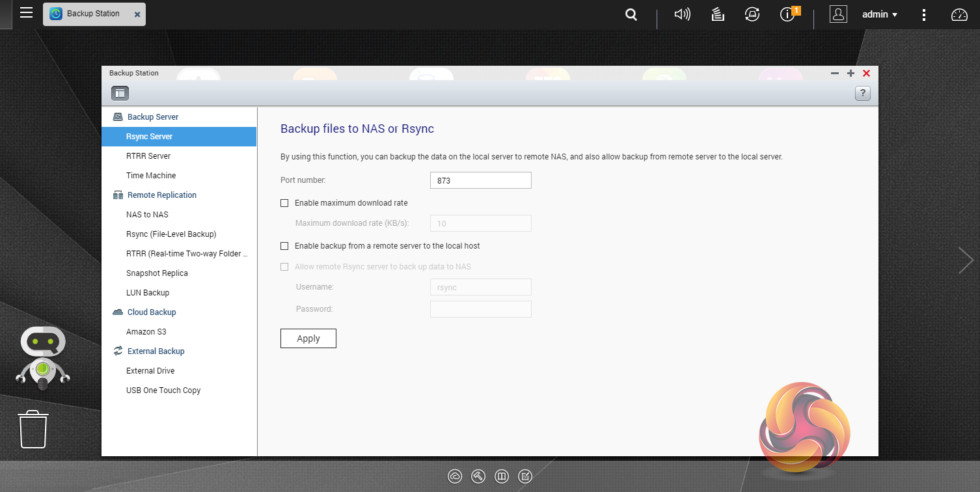
Task: Open background tasks icon
Action: click(x=718, y=14)
